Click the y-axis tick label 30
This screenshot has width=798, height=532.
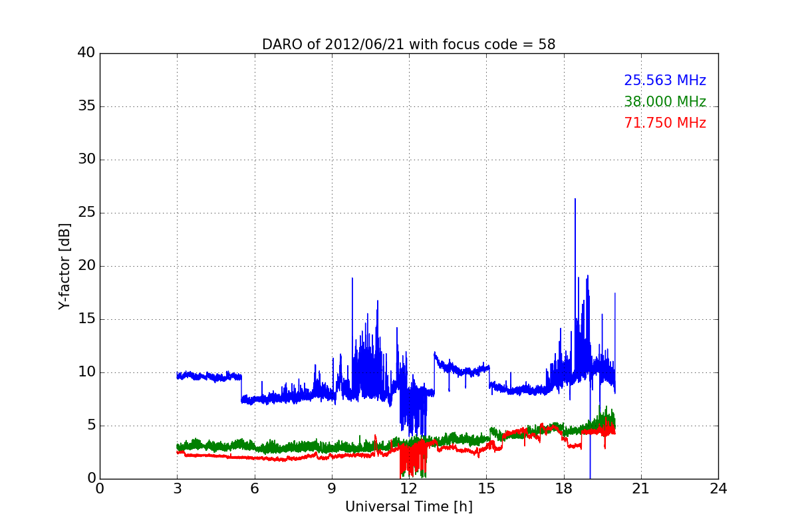click(x=86, y=160)
